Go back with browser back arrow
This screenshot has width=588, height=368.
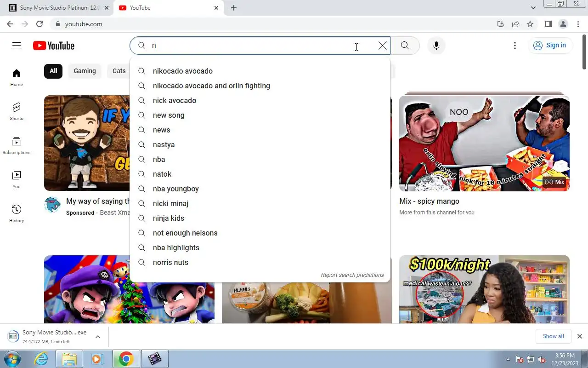point(10,24)
